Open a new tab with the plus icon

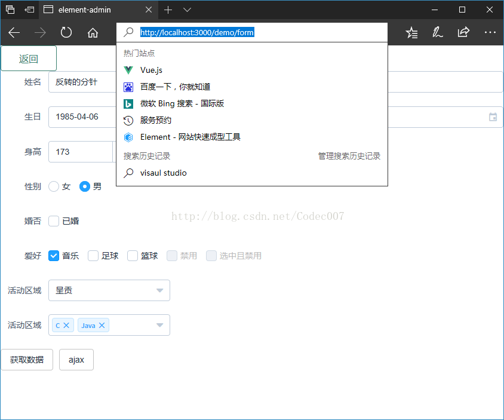click(x=168, y=10)
